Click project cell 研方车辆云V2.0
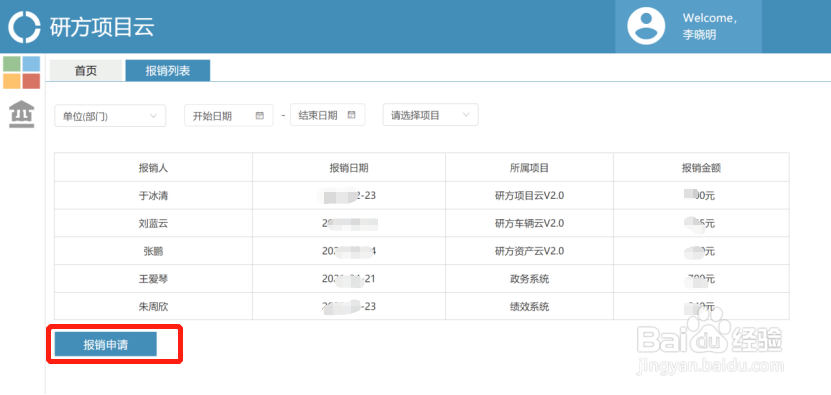831x395 pixels. 529,223
